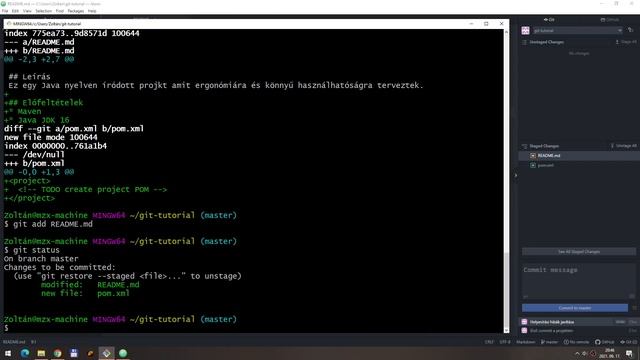This screenshot has height=360, width=640.
Task: Select staged file pom.xml in Git panel
Action: pos(579,165)
